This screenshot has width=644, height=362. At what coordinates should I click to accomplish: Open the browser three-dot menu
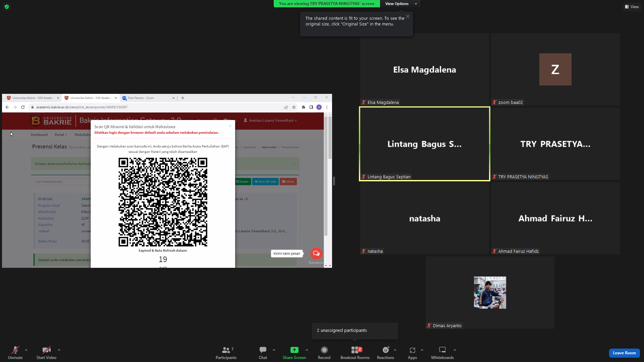[x=327, y=107]
